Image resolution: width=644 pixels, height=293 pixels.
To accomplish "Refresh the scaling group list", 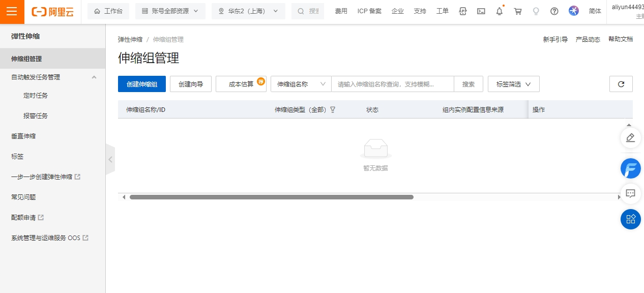I will [621, 84].
